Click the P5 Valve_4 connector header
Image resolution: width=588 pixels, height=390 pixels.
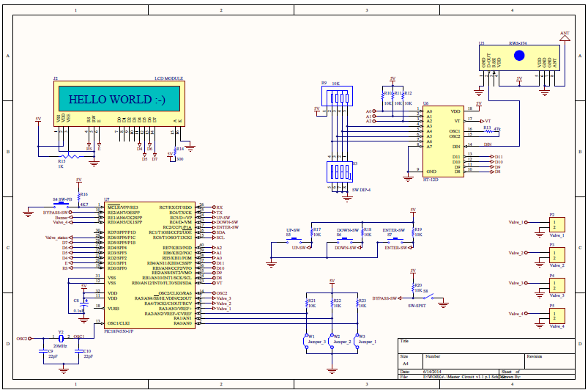pyautogui.click(x=557, y=316)
